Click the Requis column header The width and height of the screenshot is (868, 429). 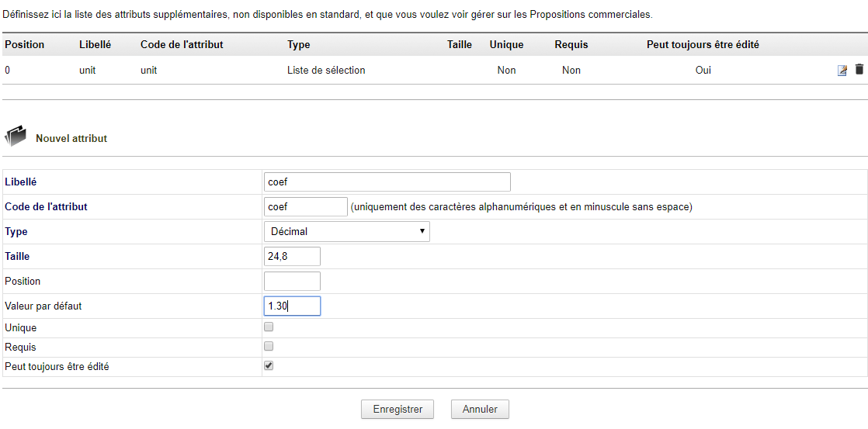(571, 45)
